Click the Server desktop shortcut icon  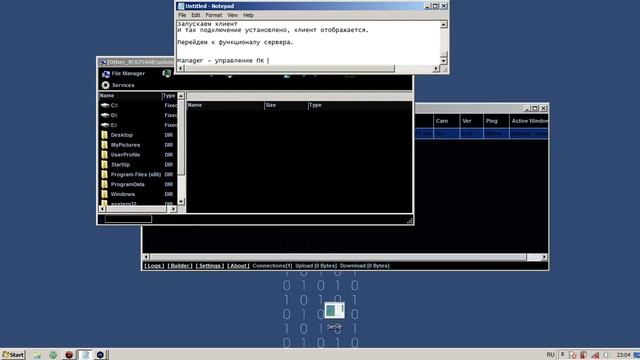point(334,311)
